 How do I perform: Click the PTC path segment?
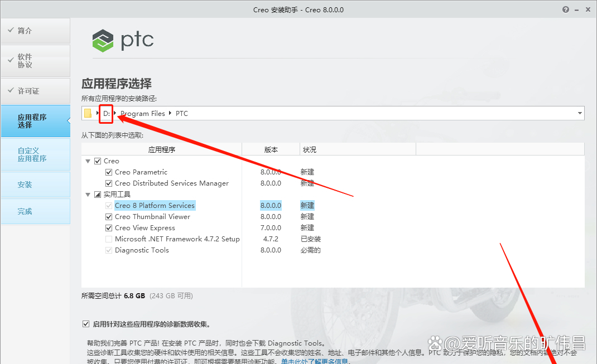tap(182, 113)
